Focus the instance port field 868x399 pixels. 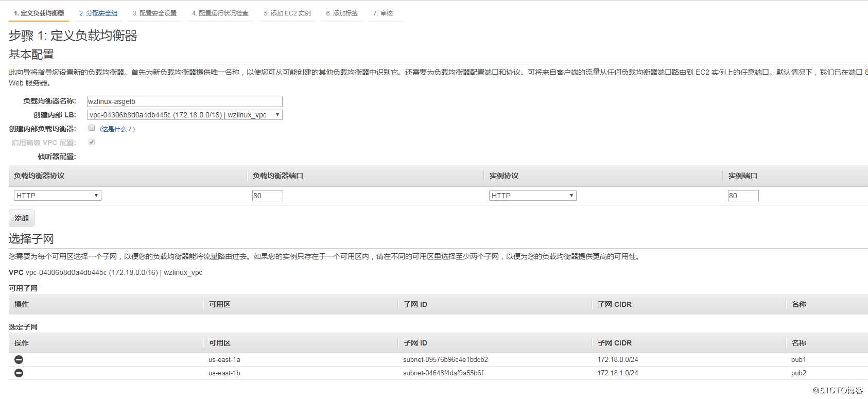pyautogui.click(x=743, y=196)
